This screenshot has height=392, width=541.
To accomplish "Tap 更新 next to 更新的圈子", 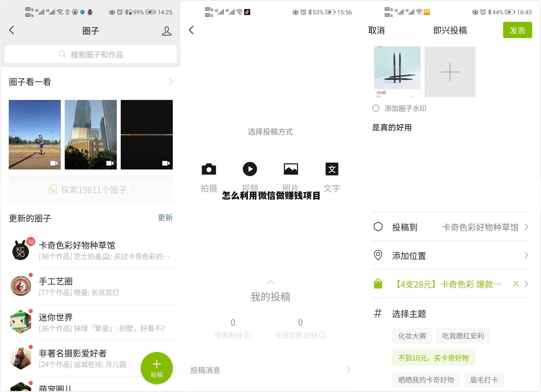I will (x=165, y=218).
